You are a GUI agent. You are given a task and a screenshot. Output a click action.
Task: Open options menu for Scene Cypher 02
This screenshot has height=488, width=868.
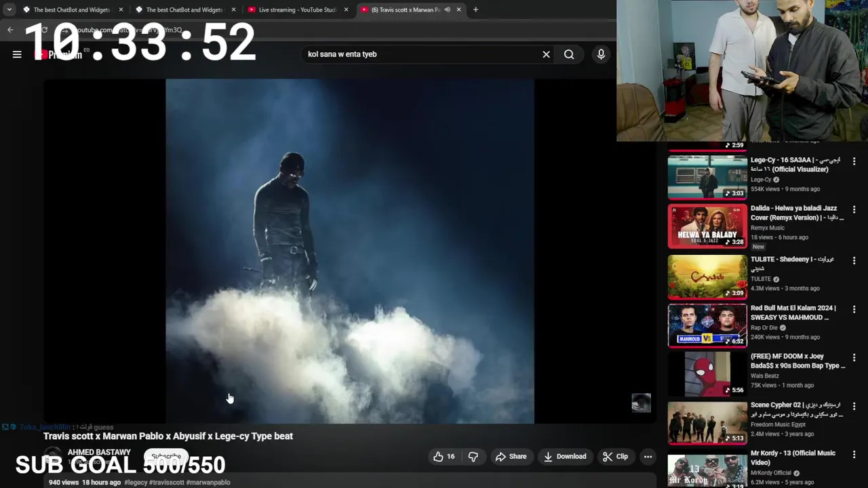(x=854, y=406)
